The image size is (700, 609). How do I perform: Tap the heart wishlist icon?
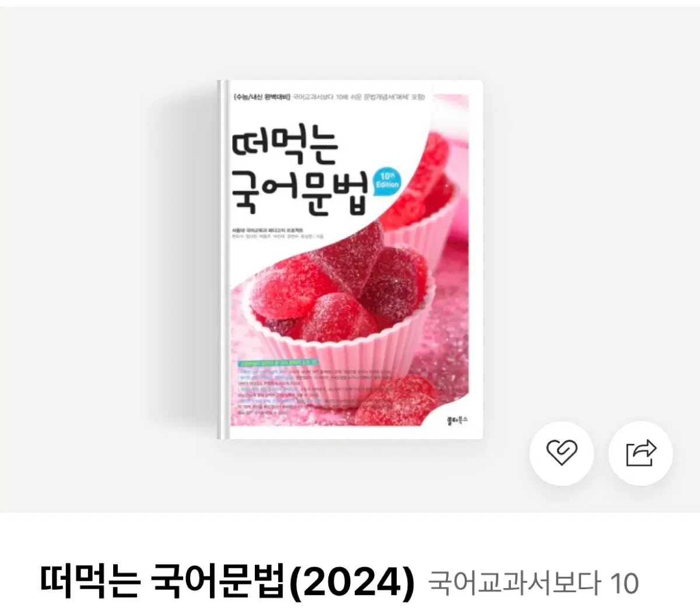[x=561, y=453]
